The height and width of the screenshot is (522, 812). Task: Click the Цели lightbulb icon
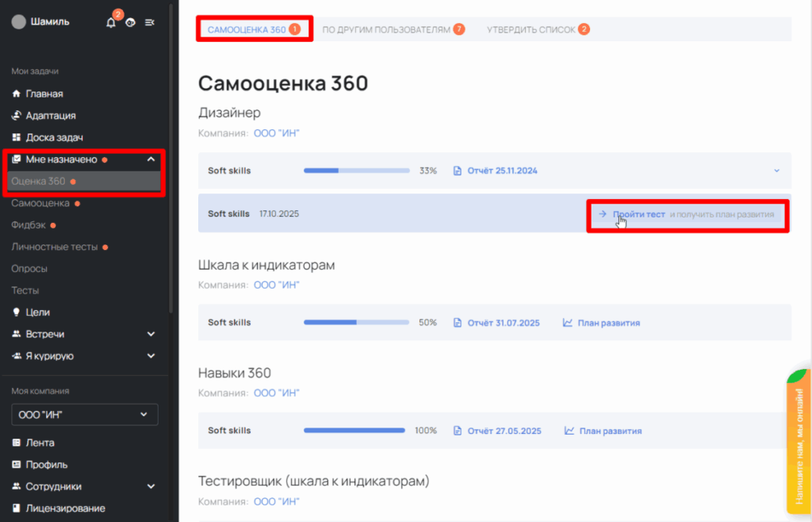tap(16, 313)
